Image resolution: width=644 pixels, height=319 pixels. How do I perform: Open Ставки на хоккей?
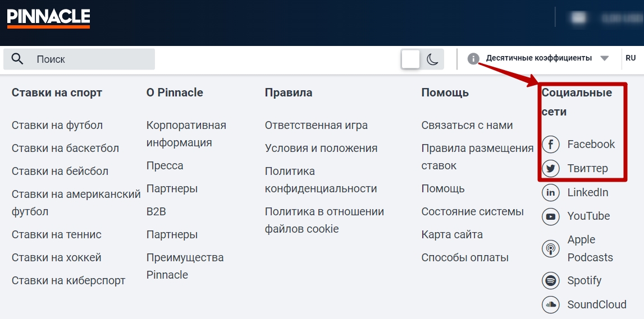click(x=56, y=258)
